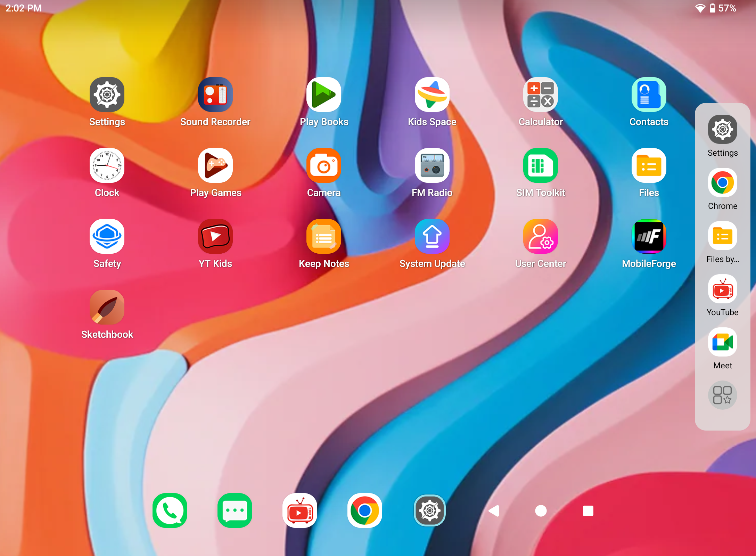Open the Safety app
756x556 pixels.
point(107,237)
